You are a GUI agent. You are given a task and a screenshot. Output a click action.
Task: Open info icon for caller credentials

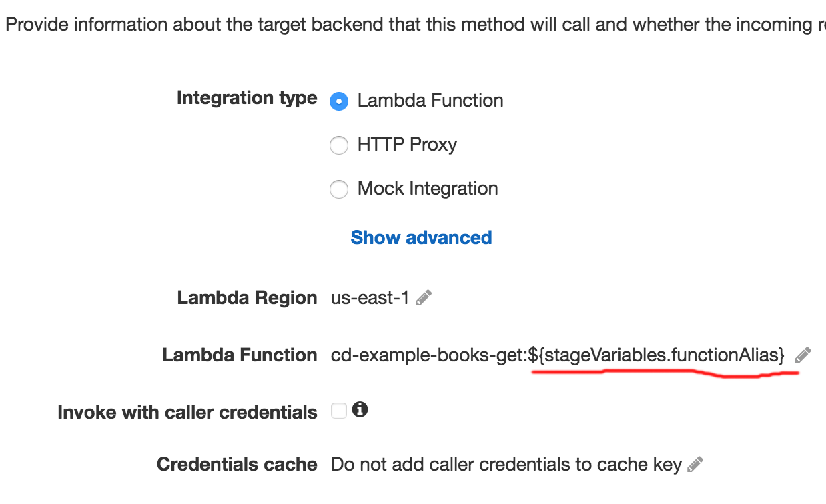point(360,410)
